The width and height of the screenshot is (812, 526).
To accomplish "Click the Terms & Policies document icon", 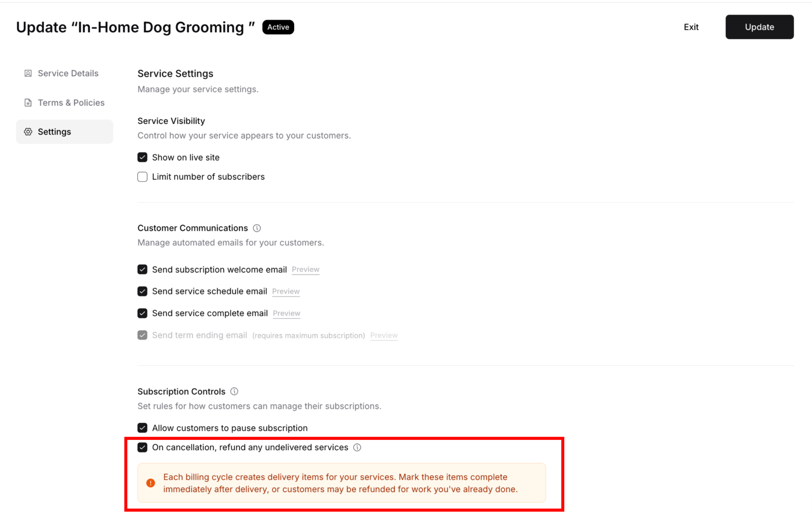I will pos(28,103).
